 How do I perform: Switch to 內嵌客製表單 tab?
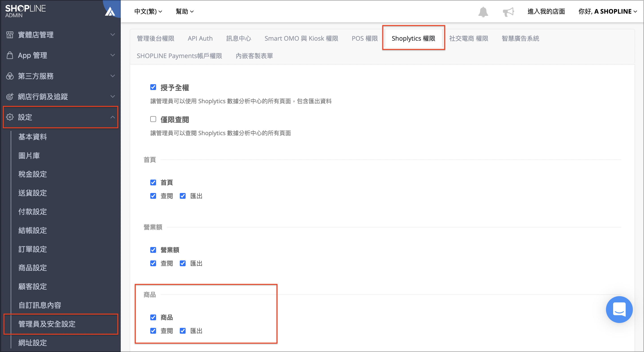(254, 56)
